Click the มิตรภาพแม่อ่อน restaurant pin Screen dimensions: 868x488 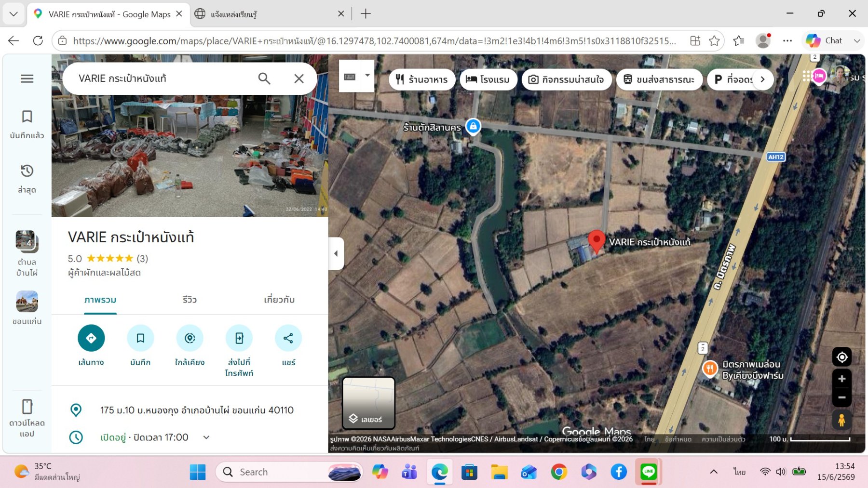click(x=710, y=369)
